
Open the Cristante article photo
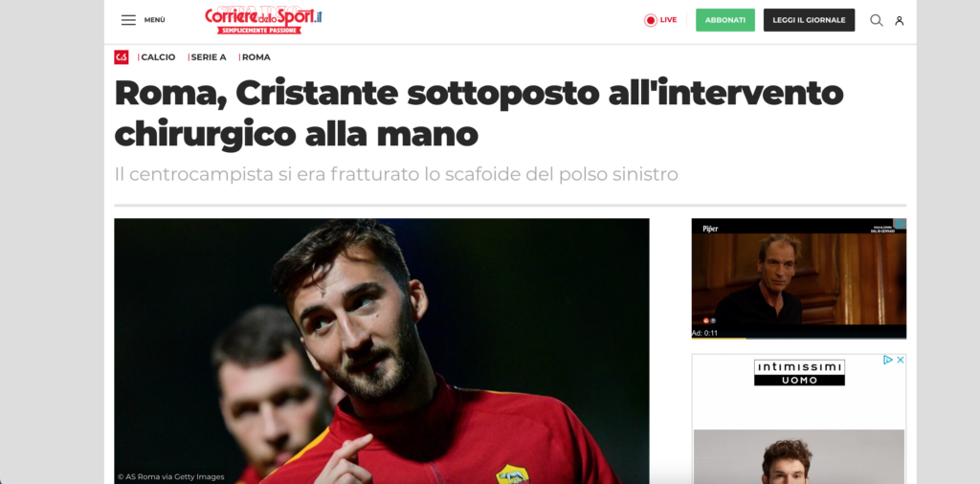[381, 351]
